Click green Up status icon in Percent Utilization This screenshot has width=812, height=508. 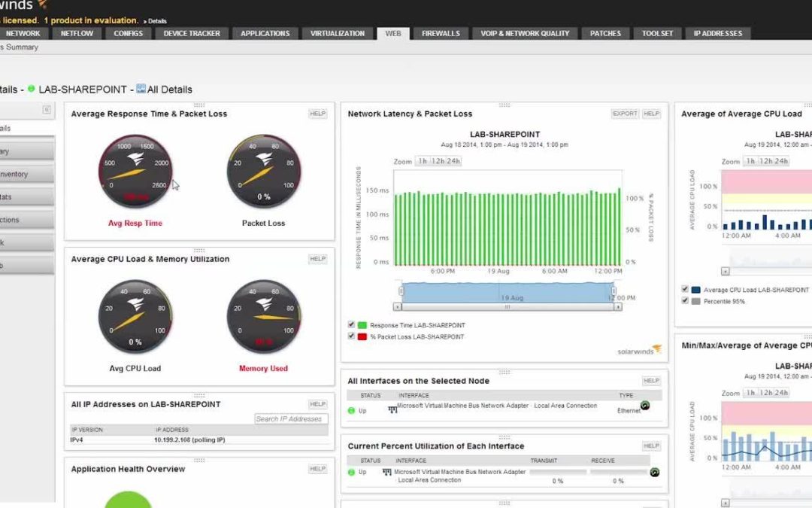(352, 472)
